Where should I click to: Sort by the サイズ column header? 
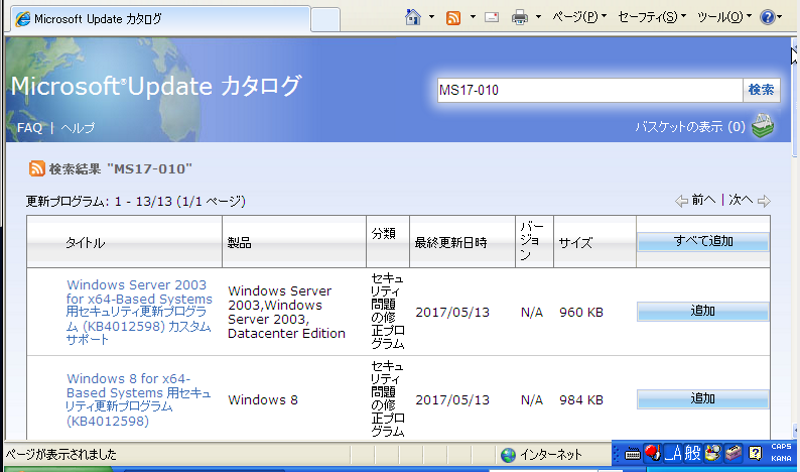(x=576, y=243)
